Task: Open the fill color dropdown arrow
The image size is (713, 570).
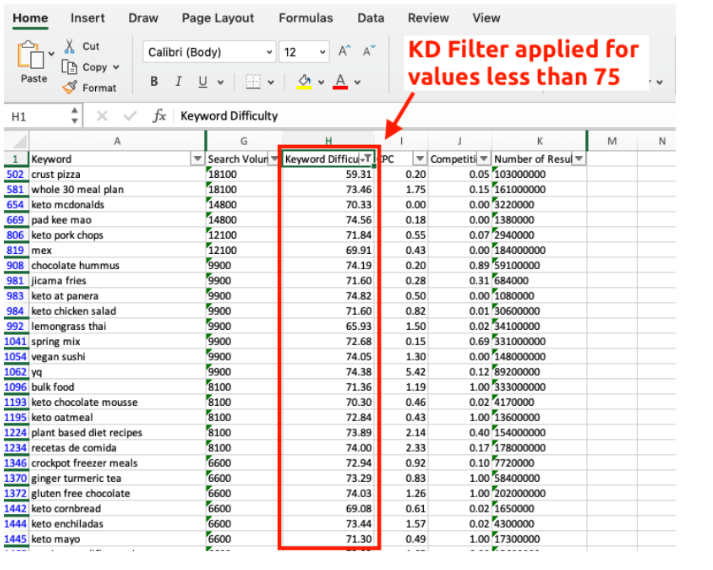Action: 321,82
